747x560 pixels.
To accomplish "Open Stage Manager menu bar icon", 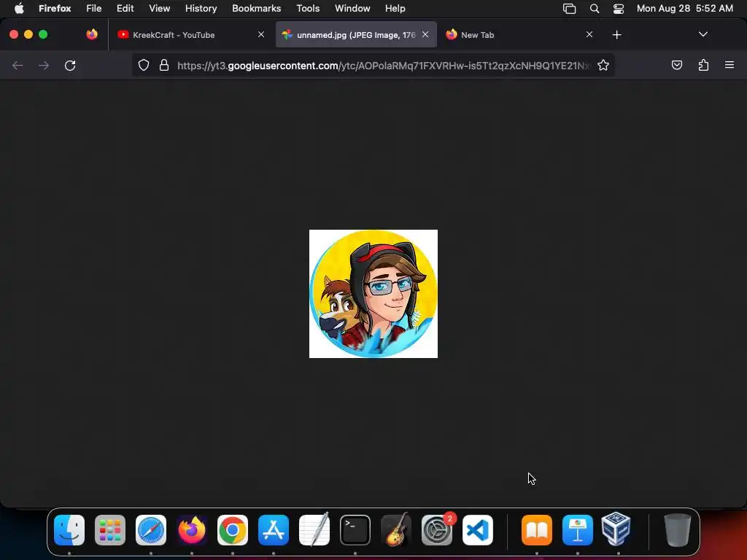I will coord(569,9).
